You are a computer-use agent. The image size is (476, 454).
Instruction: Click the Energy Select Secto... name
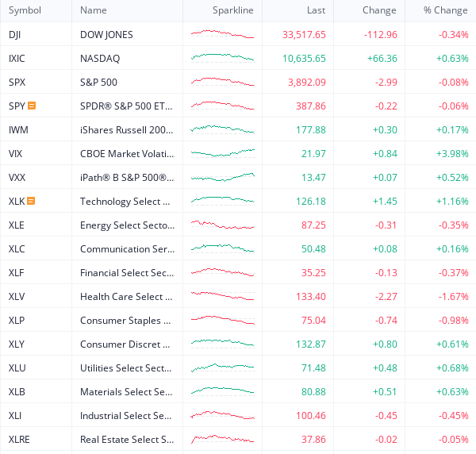click(128, 225)
